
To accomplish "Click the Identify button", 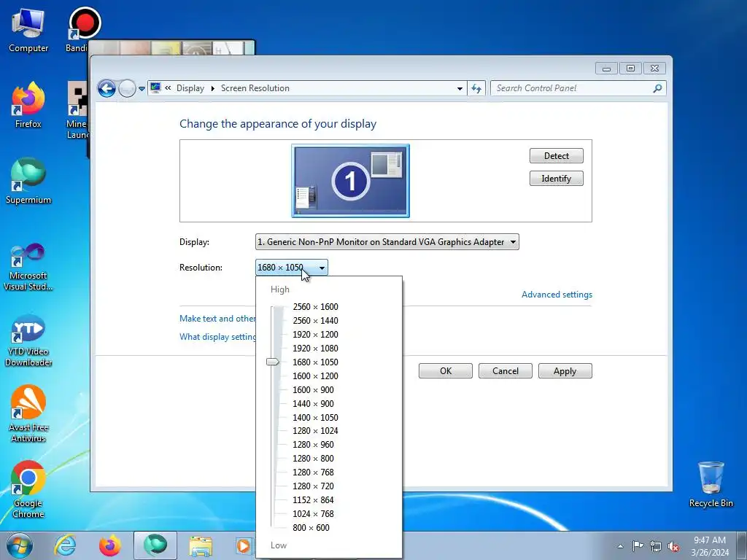I will [x=556, y=179].
